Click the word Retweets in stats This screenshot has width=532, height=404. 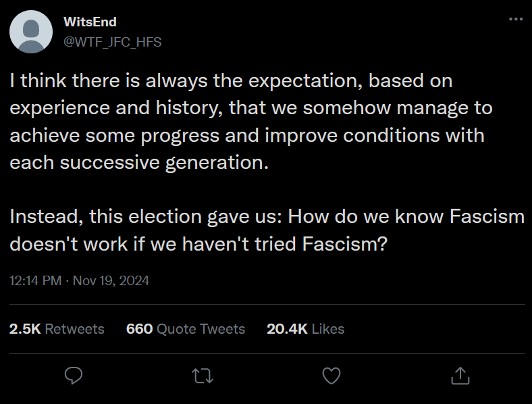click(x=75, y=329)
